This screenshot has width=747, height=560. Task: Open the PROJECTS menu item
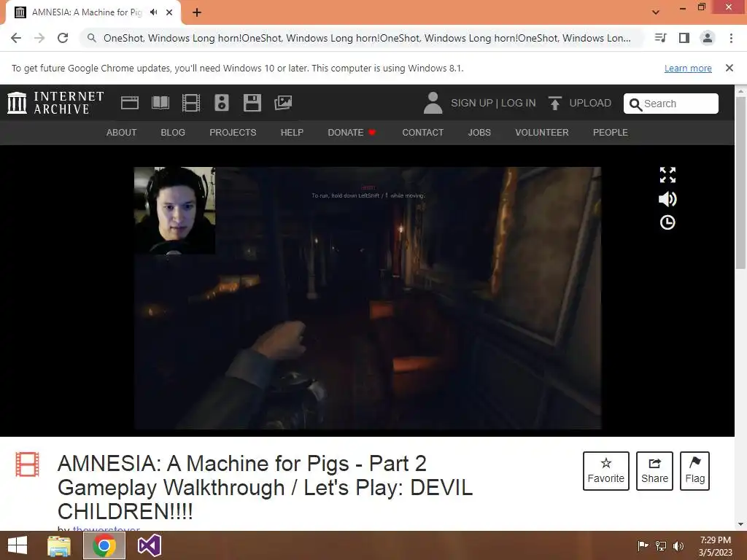click(x=233, y=133)
